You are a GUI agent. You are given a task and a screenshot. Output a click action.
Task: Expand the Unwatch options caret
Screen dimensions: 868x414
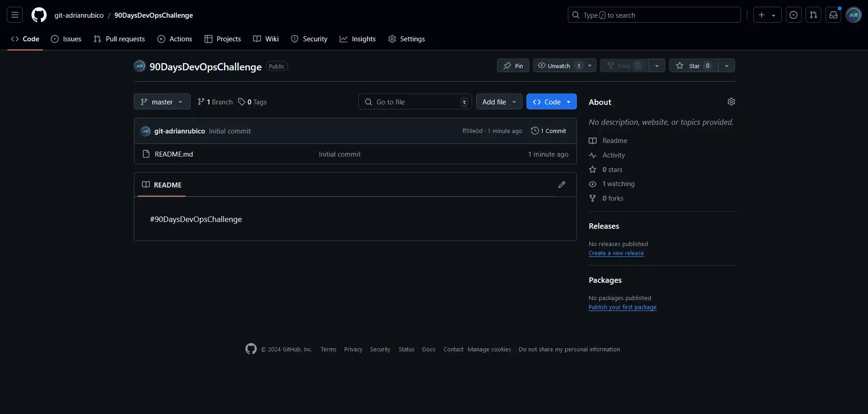pos(590,66)
